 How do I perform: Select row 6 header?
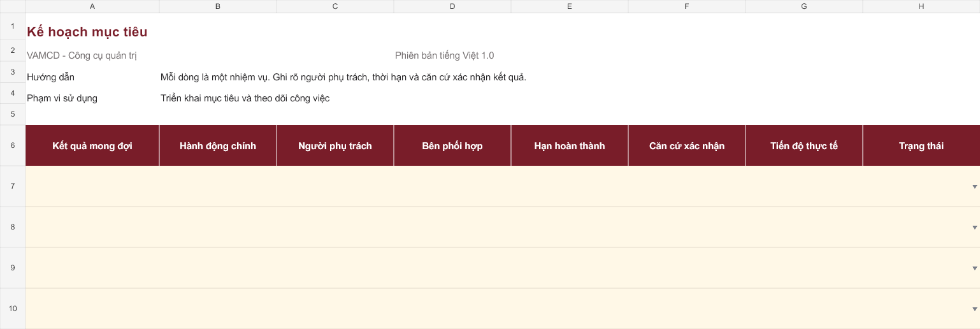click(13, 145)
